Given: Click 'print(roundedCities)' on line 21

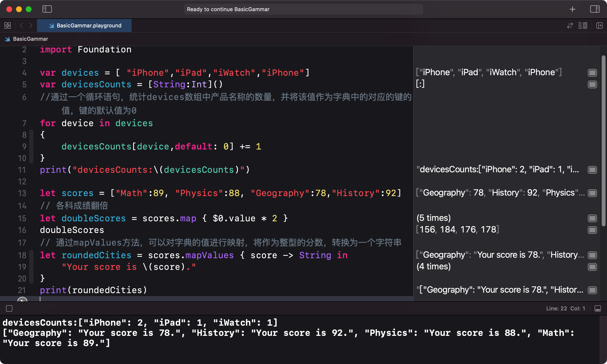Looking at the screenshot, I should (x=93, y=290).
